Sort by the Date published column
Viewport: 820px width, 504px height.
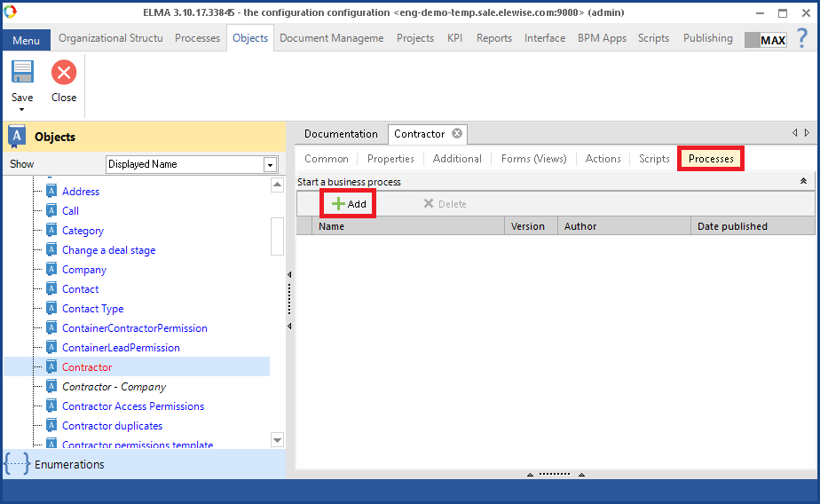[x=732, y=226]
